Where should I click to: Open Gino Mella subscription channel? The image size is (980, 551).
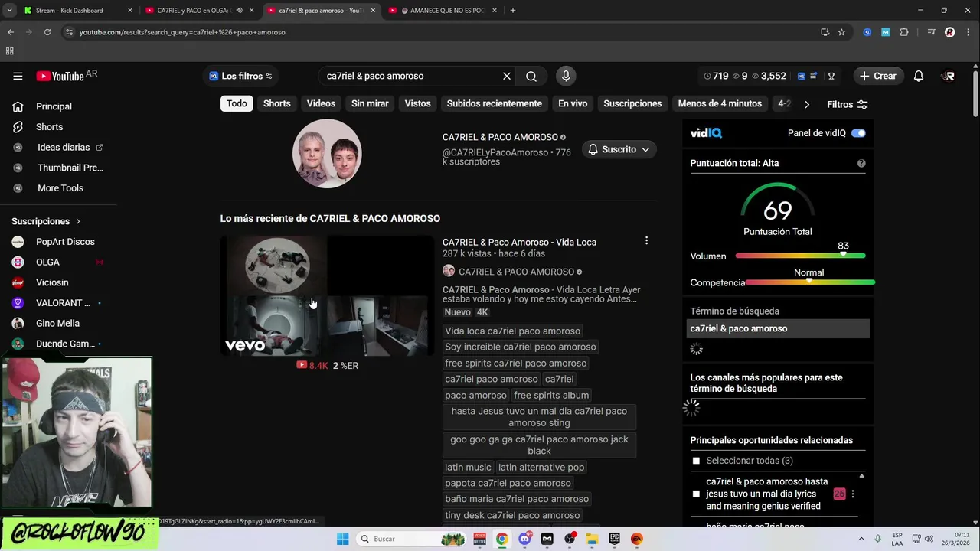pyautogui.click(x=57, y=323)
